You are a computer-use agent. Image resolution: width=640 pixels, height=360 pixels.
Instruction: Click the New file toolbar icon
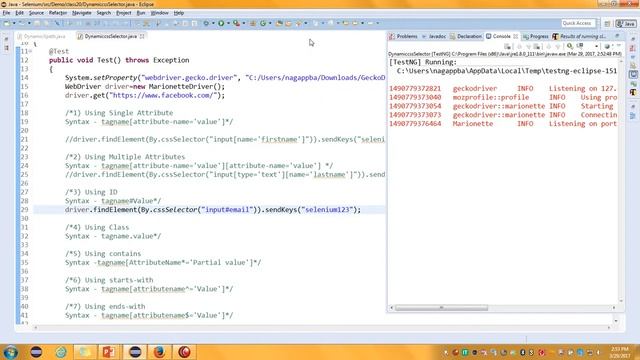coord(7,23)
